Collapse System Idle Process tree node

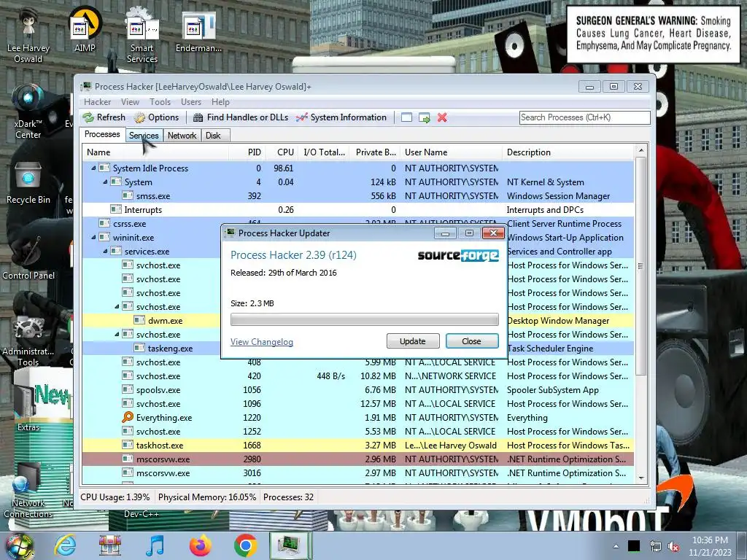point(93,168)
